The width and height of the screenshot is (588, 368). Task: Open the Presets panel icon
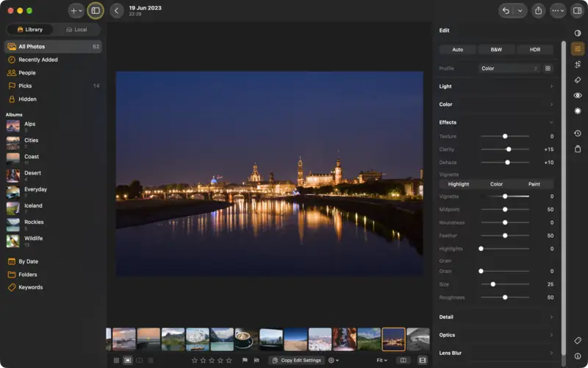pyautogui.click(x=578, y=33)
